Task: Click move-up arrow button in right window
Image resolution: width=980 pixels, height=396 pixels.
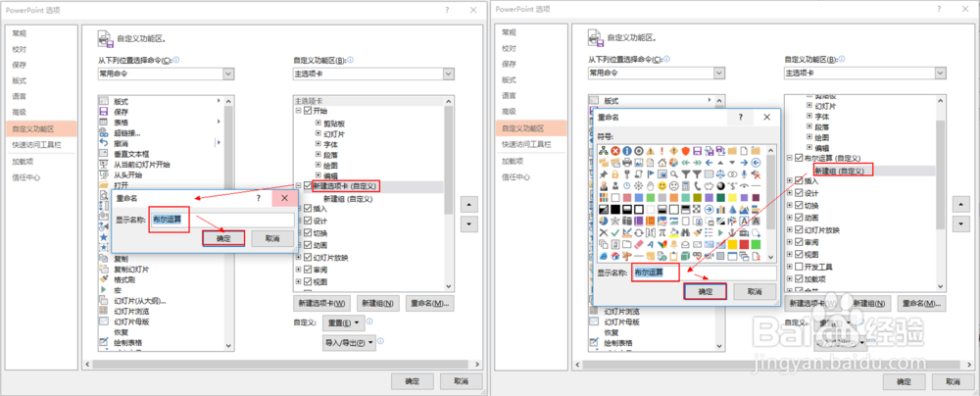Action: pos(960,205)
